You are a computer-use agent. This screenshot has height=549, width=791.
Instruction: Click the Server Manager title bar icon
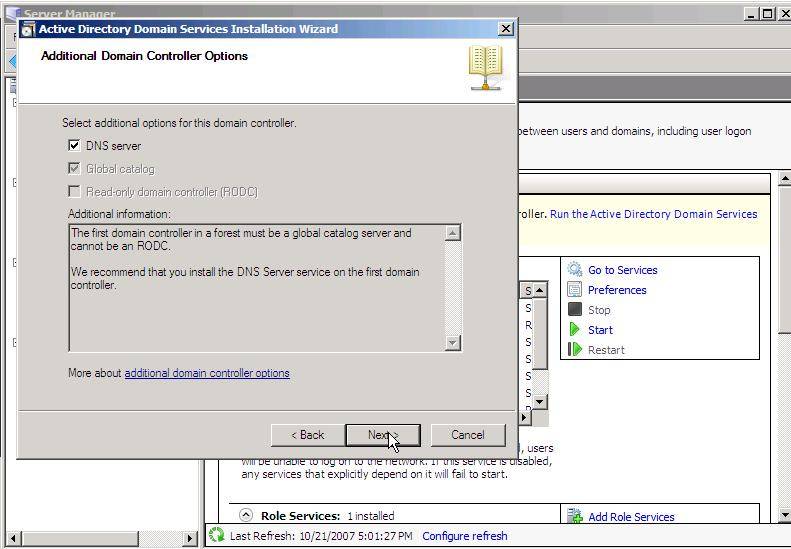click(12, 13)
